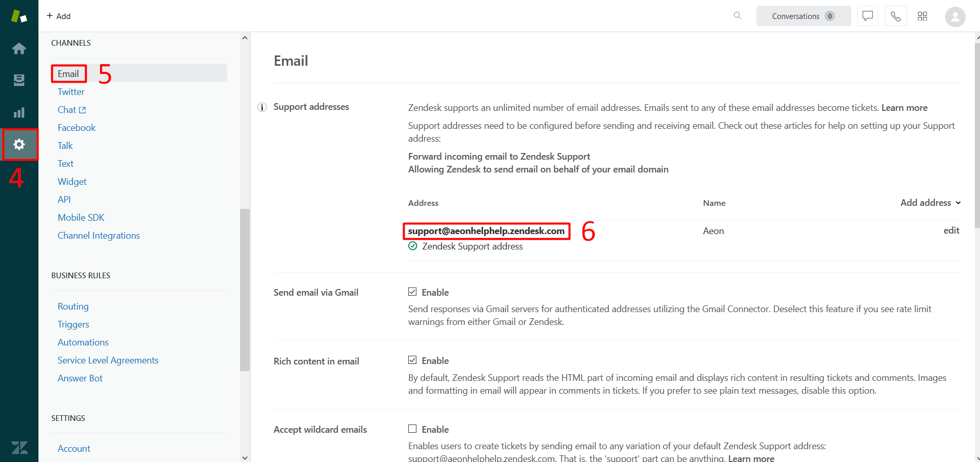This screenshot has height=462, width=980.
Task: Select Twitter in Channels menu
Action: click(71, 92)
